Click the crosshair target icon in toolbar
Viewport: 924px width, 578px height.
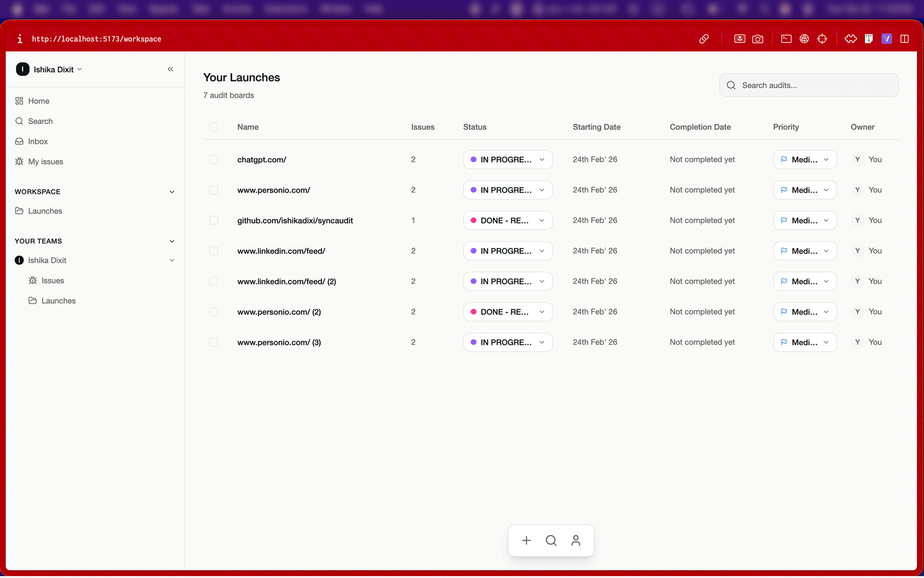click(x=822, y=39)
